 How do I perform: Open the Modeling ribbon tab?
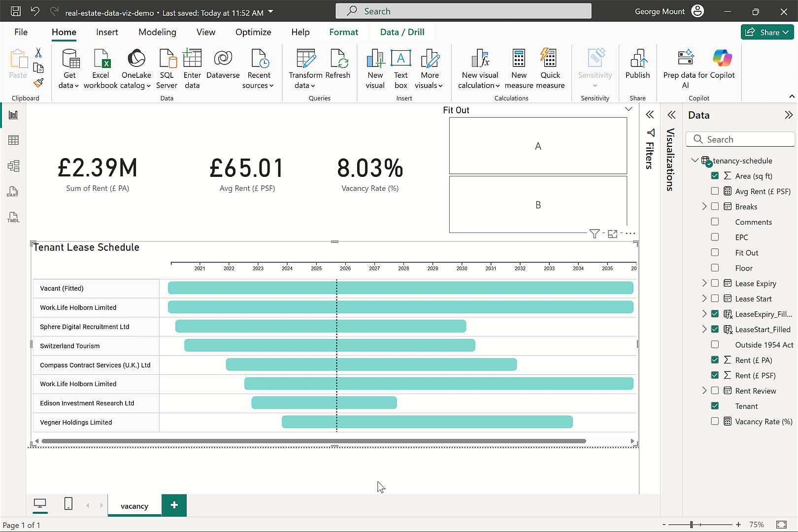[x=157, y=32]
